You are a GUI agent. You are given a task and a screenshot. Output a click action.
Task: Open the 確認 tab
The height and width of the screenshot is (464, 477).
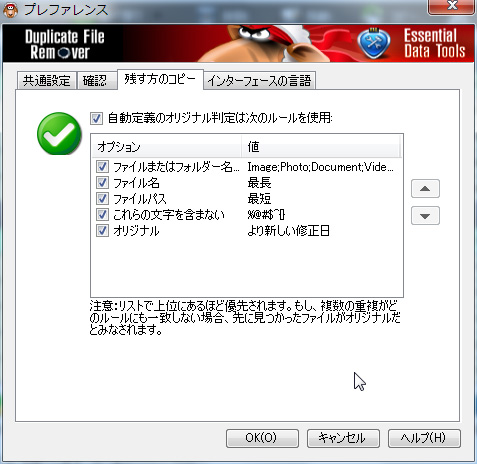(x=97, y=81)
